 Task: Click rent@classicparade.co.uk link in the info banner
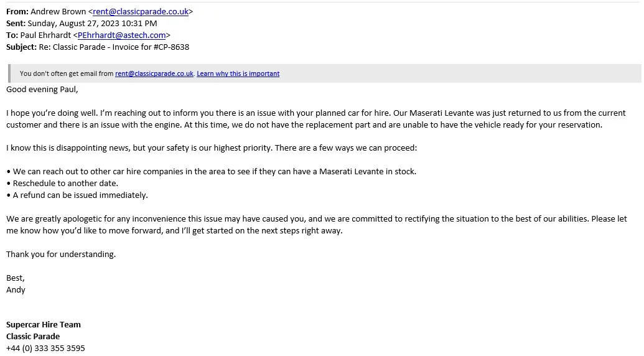click(x=154, y=73)
